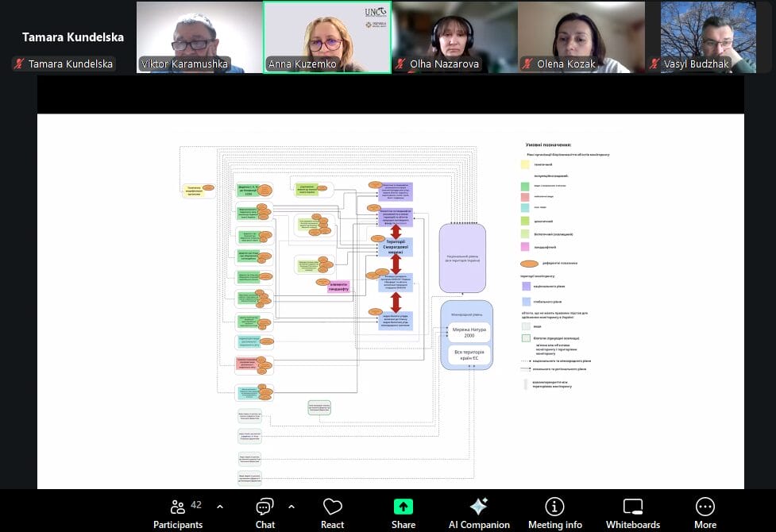Click the "Вся територія країн ЄС" diagram box
776x532 pixels.
(x=467, y=354)
